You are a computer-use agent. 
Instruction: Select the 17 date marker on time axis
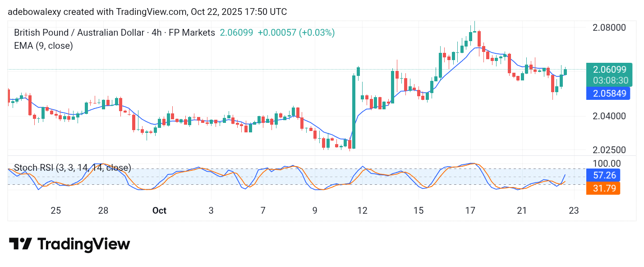click(470, 211)
